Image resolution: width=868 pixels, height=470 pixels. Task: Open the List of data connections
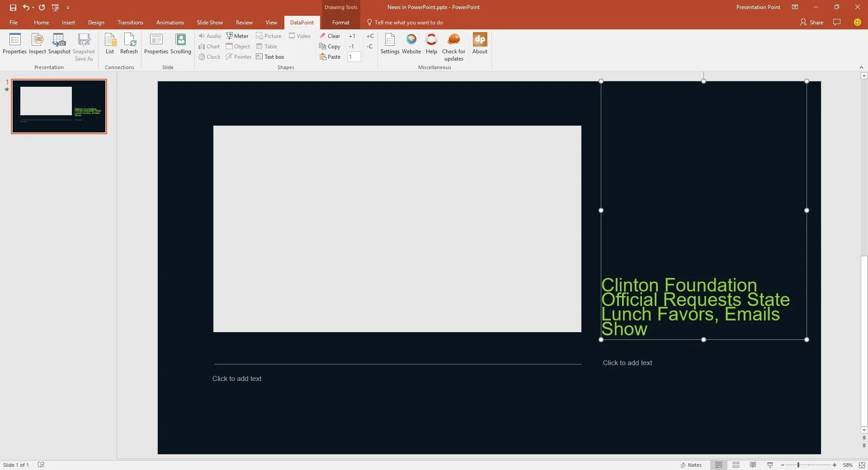pos(109,44)
